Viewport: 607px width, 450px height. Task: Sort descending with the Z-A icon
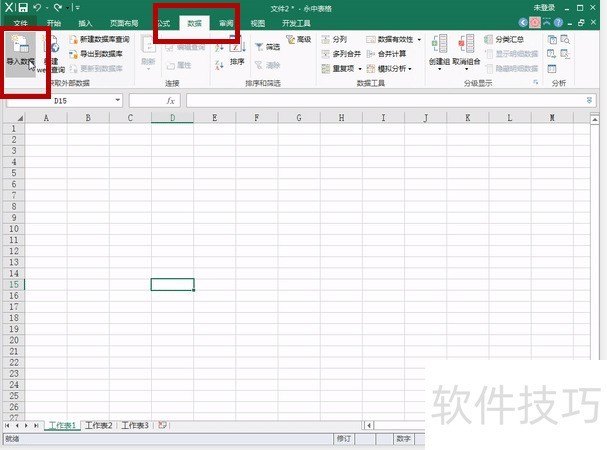[219, 65]
